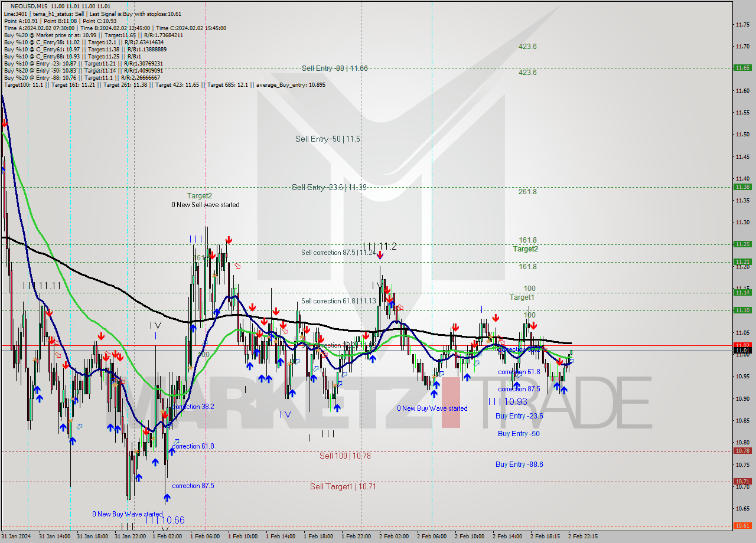756x543 pixels.
Task: Click the green 11.25 price axis tag
Action: point(742,244)
